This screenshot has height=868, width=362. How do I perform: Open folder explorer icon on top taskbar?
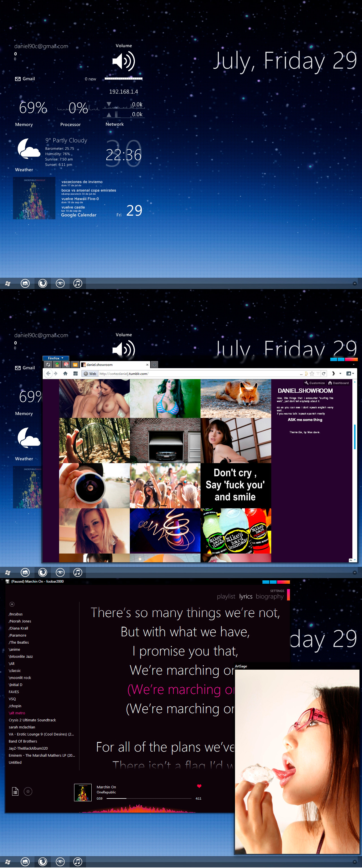pos(25,283)
